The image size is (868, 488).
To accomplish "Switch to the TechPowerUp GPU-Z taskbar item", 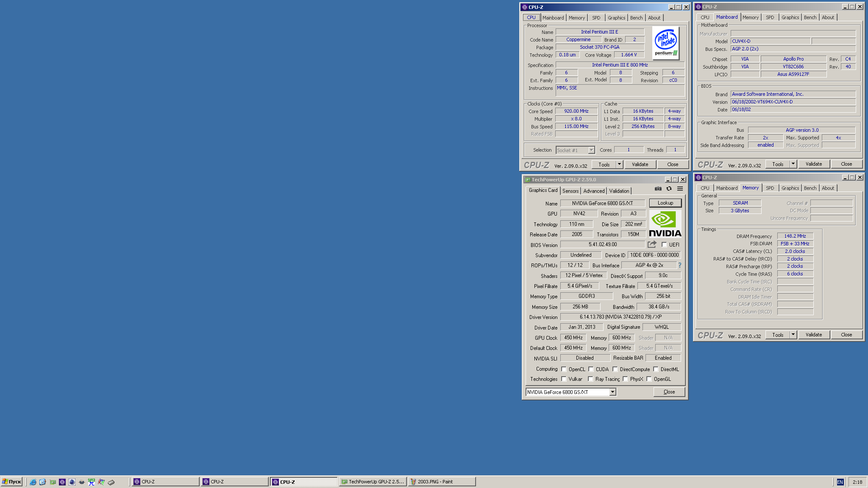I will pyautogui.click(x=373, y=482).
